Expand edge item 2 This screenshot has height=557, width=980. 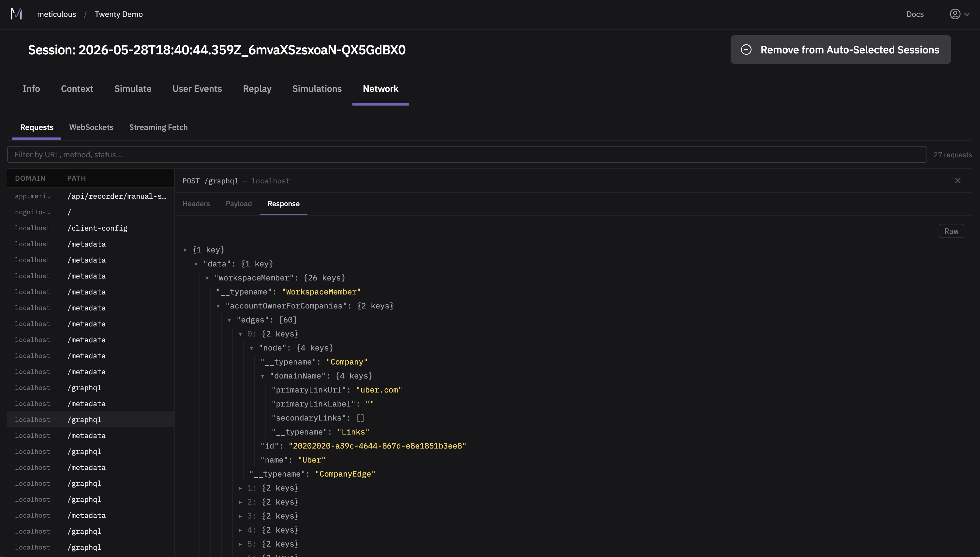pyautogui.click(x=240, y=502)
